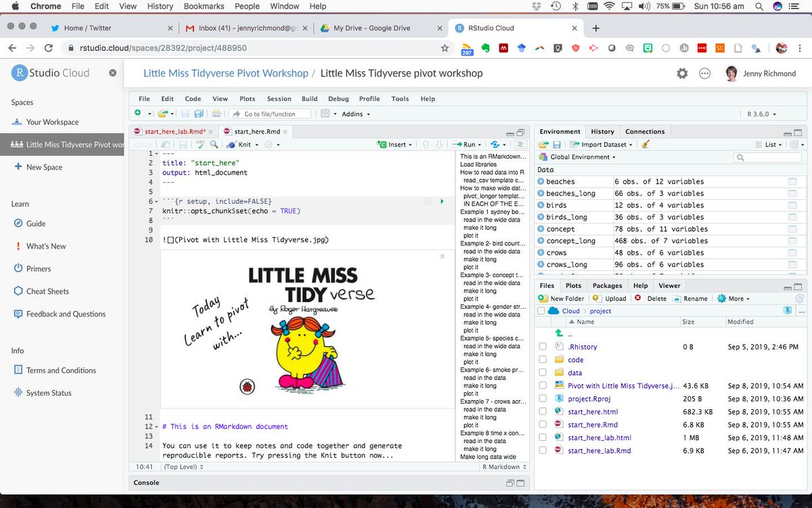Click the print icon in the main toolbar

[217, 114]
